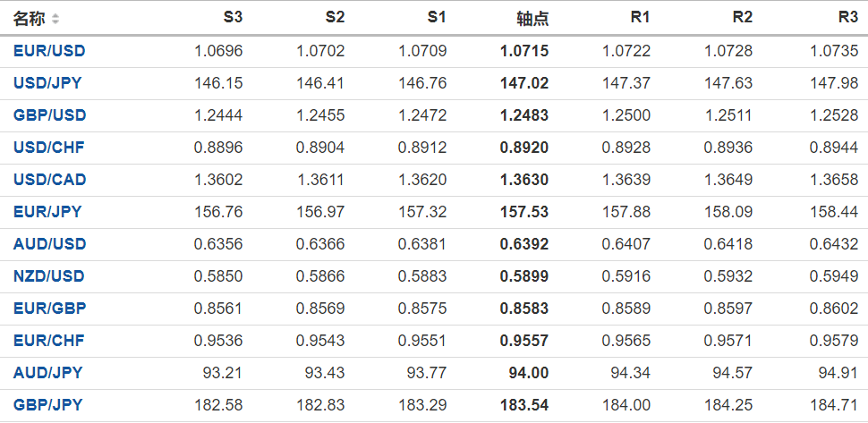
Task: Click the EUR/JPY pair link
Action: 47,212
